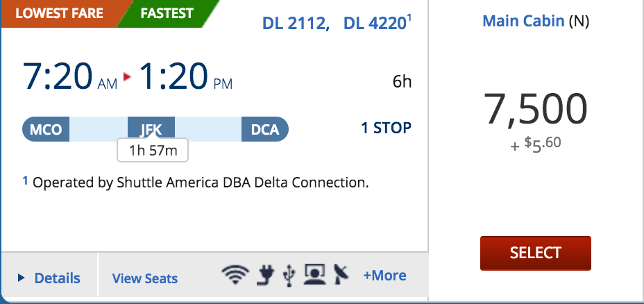644x304 pixels.
Task: Click the DCA destination airport segment
Action: pos(264,129)
